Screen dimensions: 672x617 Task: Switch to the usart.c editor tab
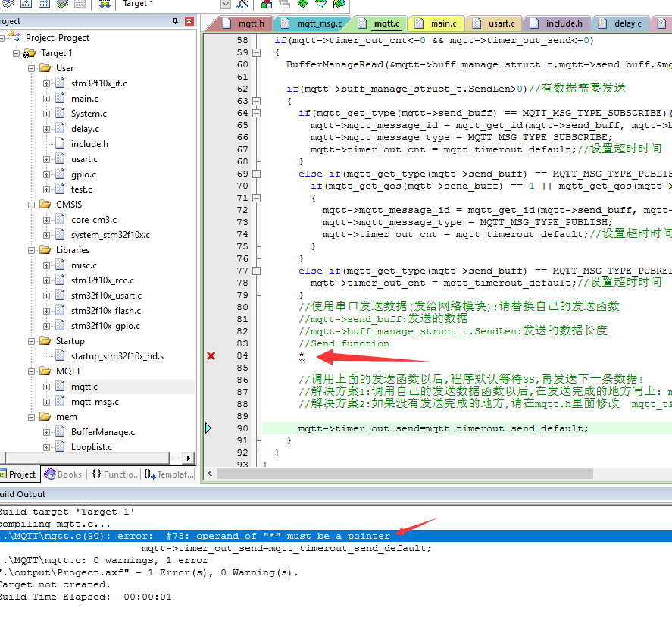(x=493, y=23)
